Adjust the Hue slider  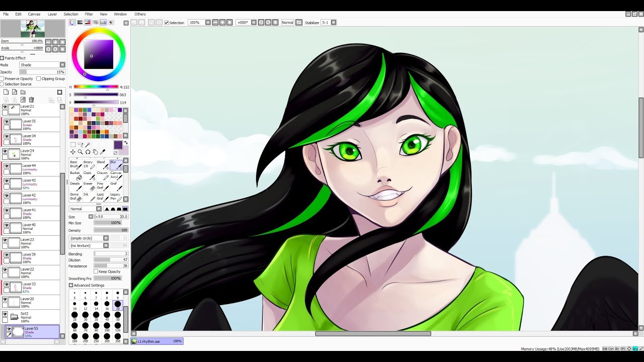click(x=96, y=87)
